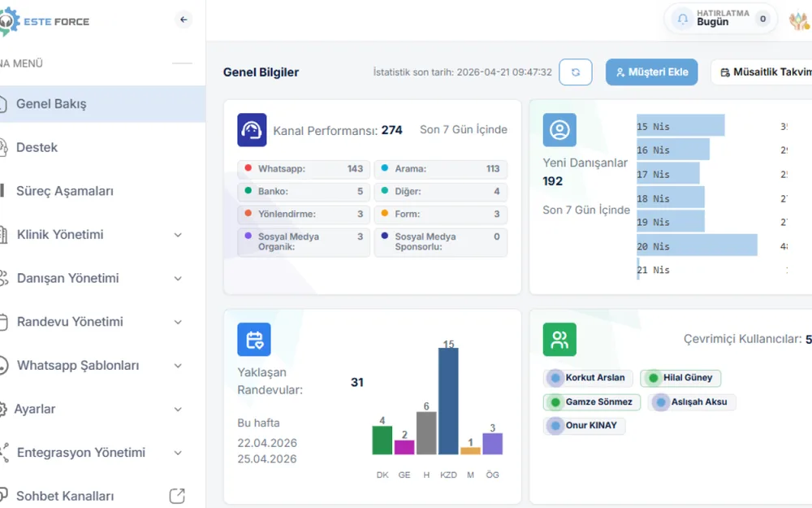Click Kanal Performansı total 274
This screenshot has width=812, height=508.
tap(392, 130)
